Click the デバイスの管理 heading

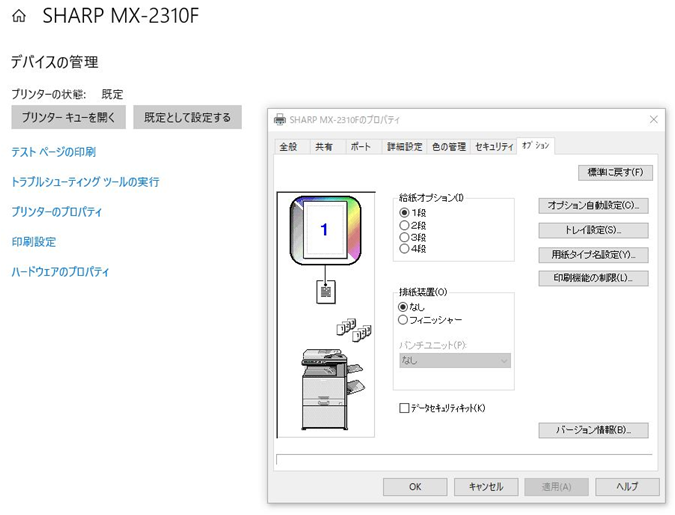[x=55, y=62]
